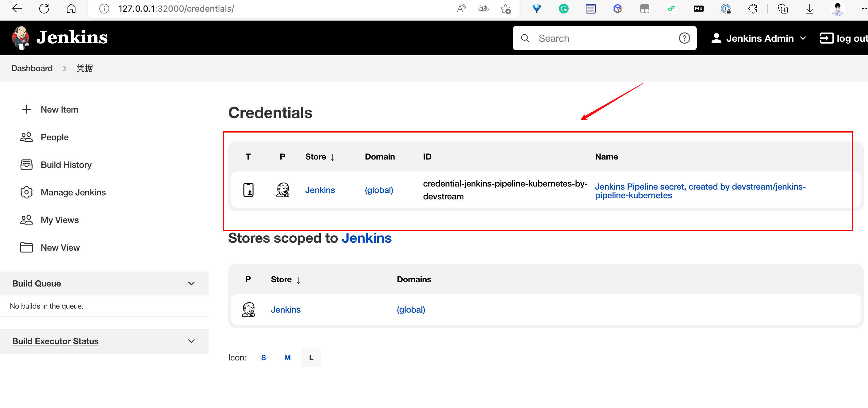The width and height of the screenshot is (868, 408).
Task: Click the search help question mark icon
Action: pos(684,38)
